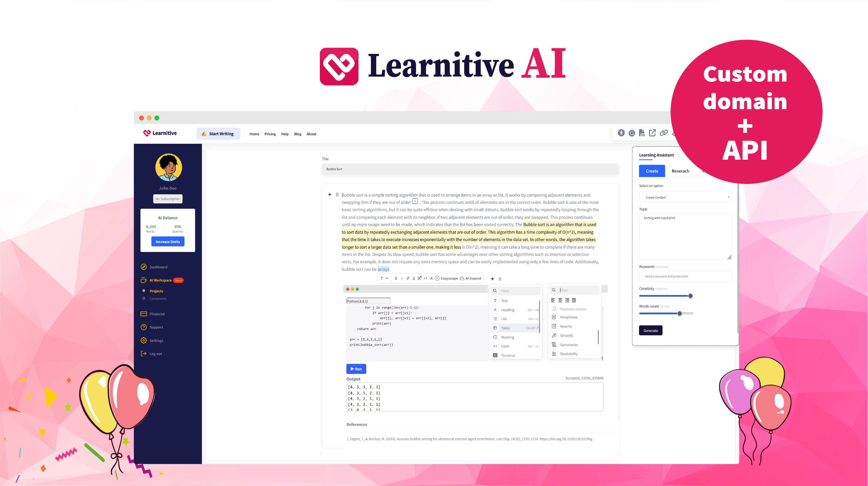Image resolution: width=868 pixels, height=486 pixels.
Task: Open the Pricing page from the navbar
Action: pyautogui.click(x=270, y=134)
